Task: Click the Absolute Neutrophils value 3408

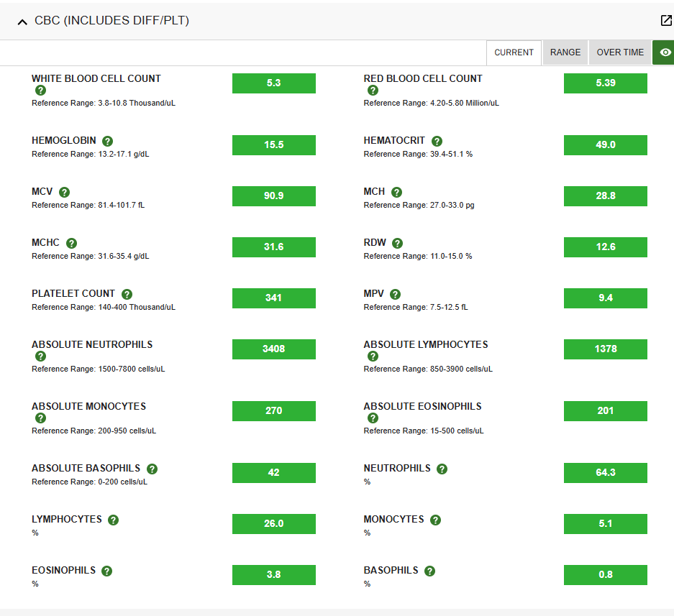Action: [x=274, y=349]
